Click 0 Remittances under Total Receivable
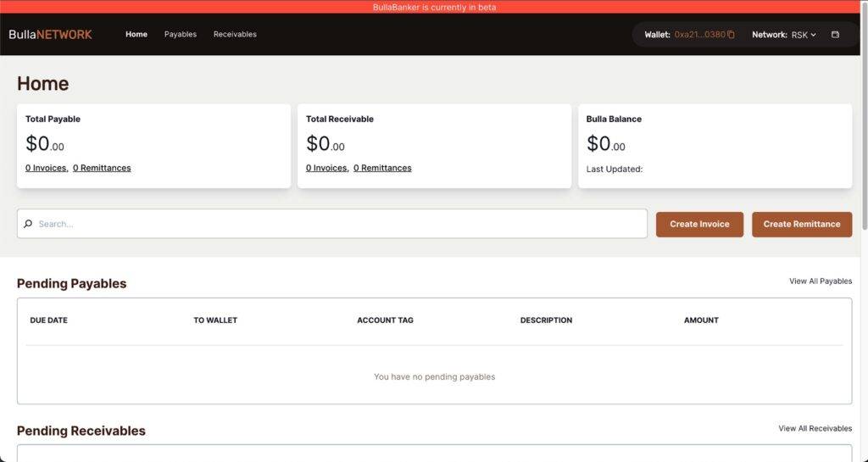Image resolution: width=868 pixels, height=462 pixels. [x=382, y=168]
